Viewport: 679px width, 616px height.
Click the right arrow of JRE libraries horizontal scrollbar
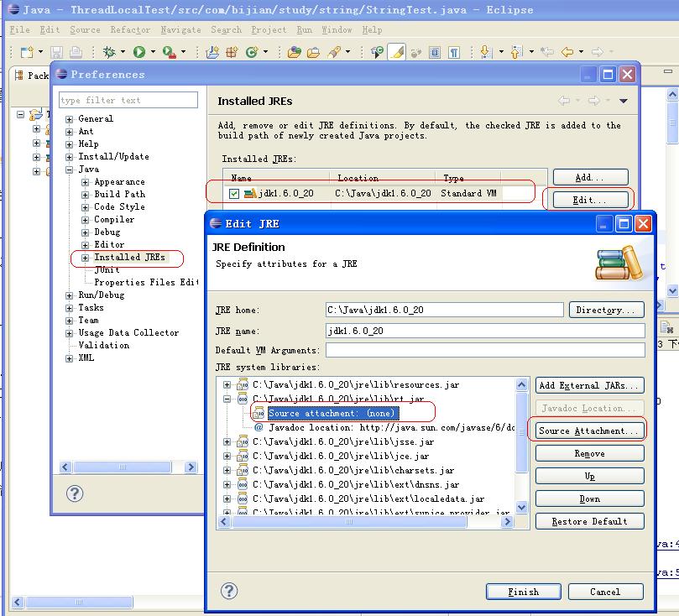(x=507, y=522)
